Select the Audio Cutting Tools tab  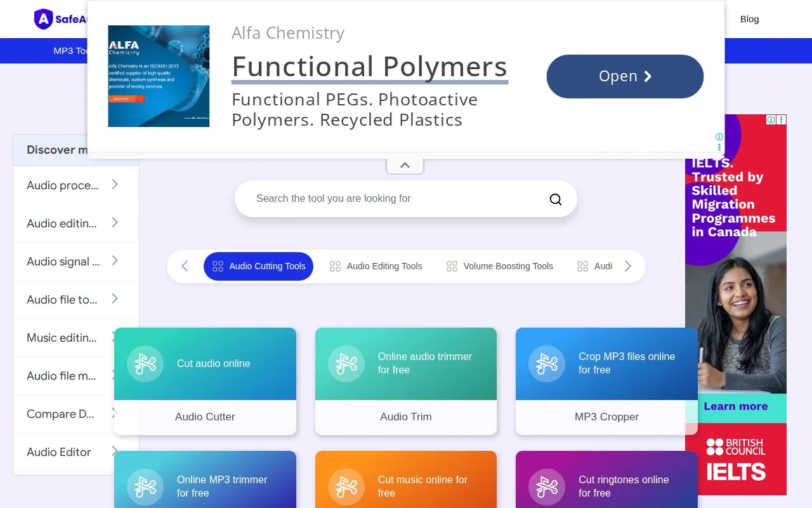coord(258,267)
